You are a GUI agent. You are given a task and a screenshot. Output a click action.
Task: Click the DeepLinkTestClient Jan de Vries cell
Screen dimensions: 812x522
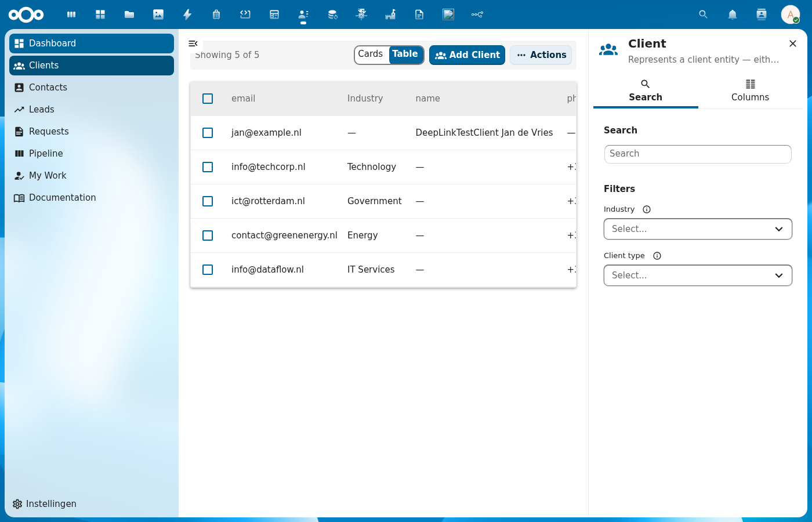[484, 133]
